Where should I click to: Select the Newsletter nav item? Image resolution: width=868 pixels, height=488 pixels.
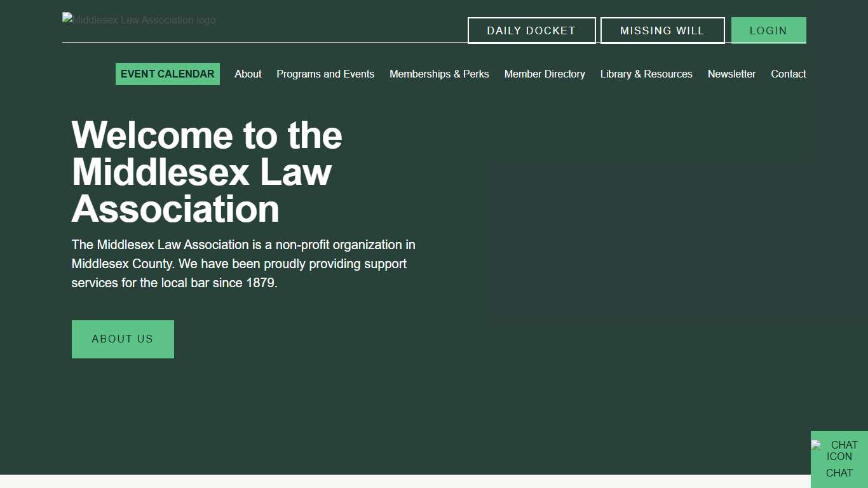731,74
